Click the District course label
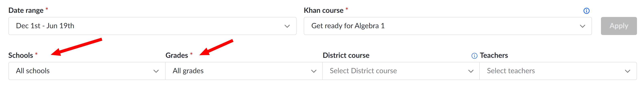644x96 pixels. 346,55
